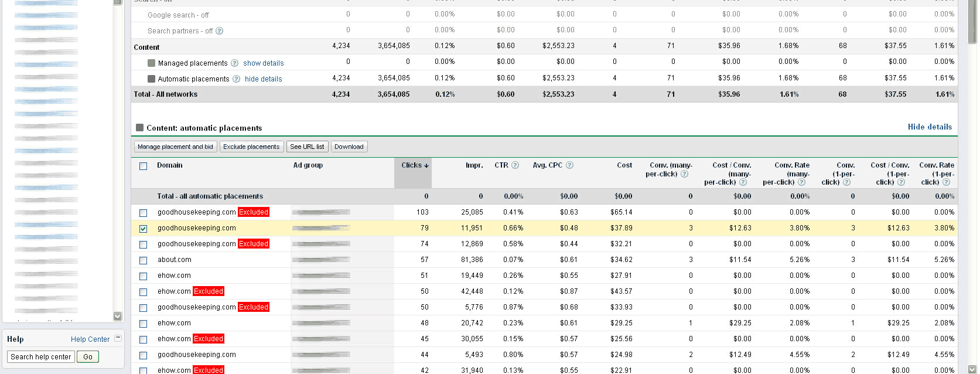The image size is (980, 374).
Task: Check ehow.com row with 48 clicks
Action: 143,324
